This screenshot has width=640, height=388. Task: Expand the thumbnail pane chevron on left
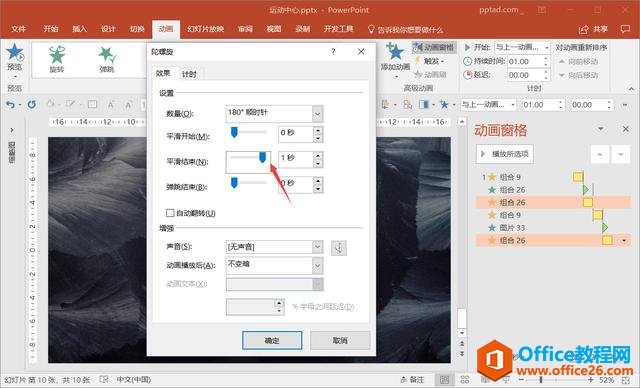click(x=12, y=130)
